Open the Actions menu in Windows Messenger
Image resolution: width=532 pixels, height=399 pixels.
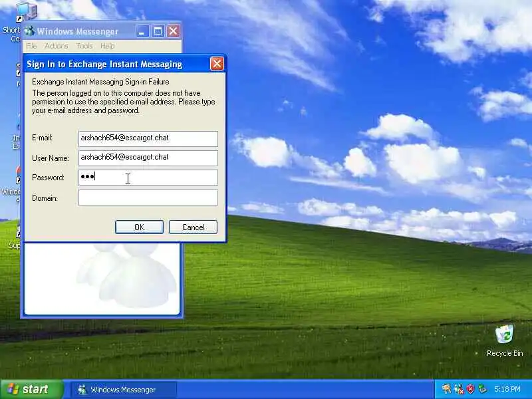[x=57, y=46]
